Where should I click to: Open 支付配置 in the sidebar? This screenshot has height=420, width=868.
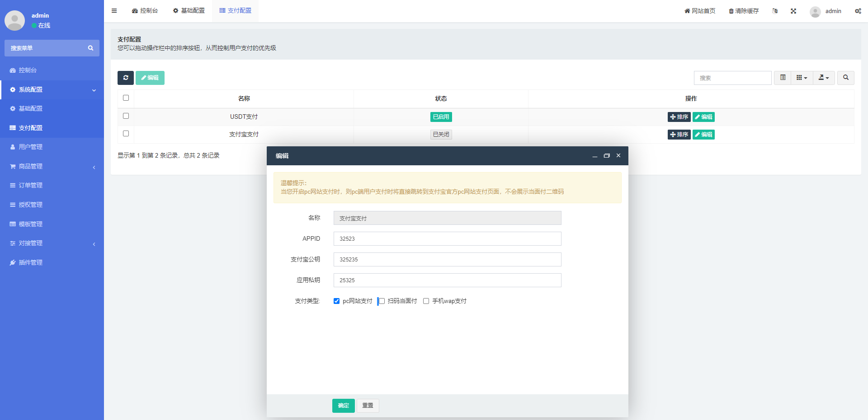coord(52,128)
